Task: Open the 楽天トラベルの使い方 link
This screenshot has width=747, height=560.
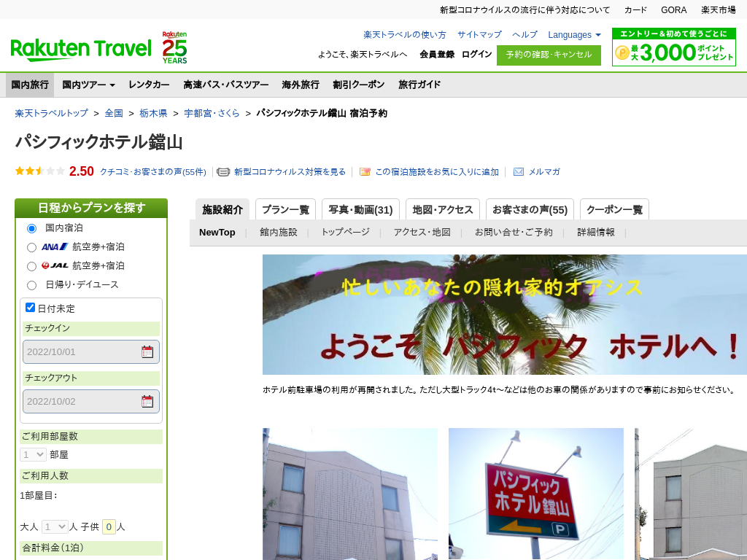Action: click(x=405, y=35)
